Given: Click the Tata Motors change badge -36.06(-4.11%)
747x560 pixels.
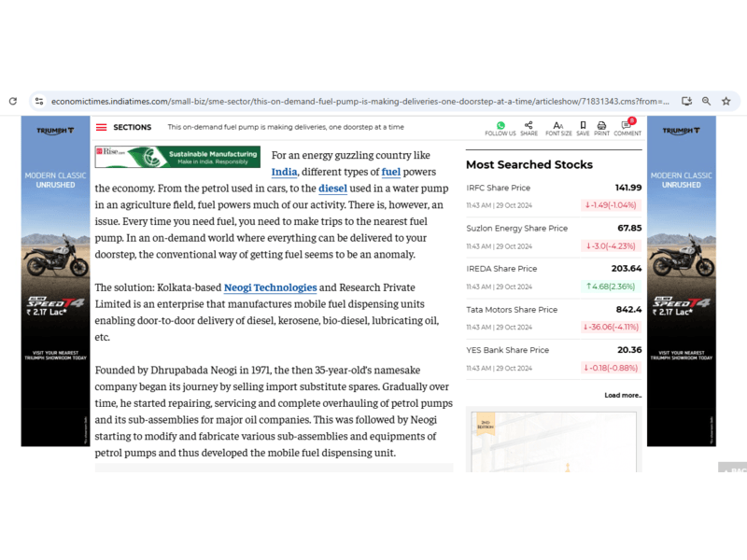Looking at the screenshot, I should pos(611,328).
